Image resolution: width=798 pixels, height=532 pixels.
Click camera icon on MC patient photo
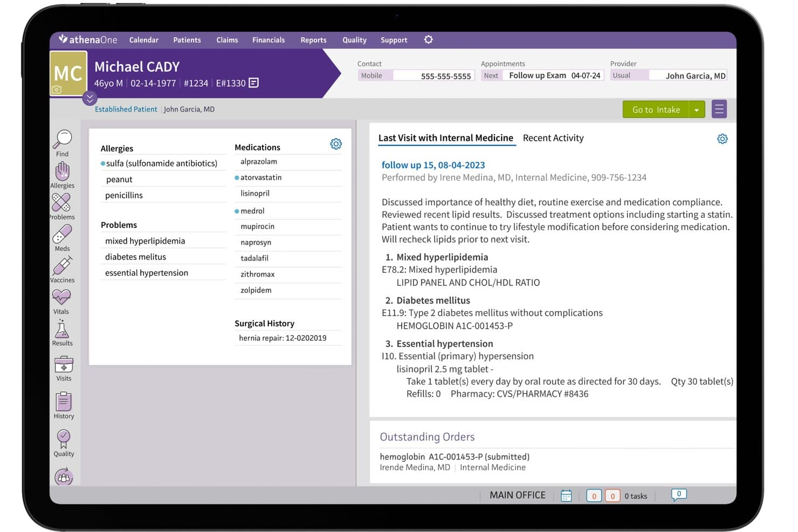click(x=57, y=89)
